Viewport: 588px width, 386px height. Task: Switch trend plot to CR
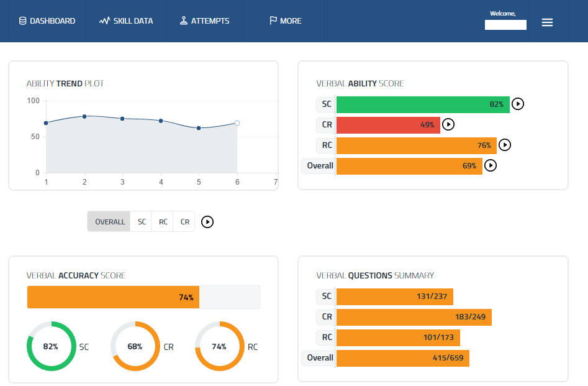[x=184, y=222]
